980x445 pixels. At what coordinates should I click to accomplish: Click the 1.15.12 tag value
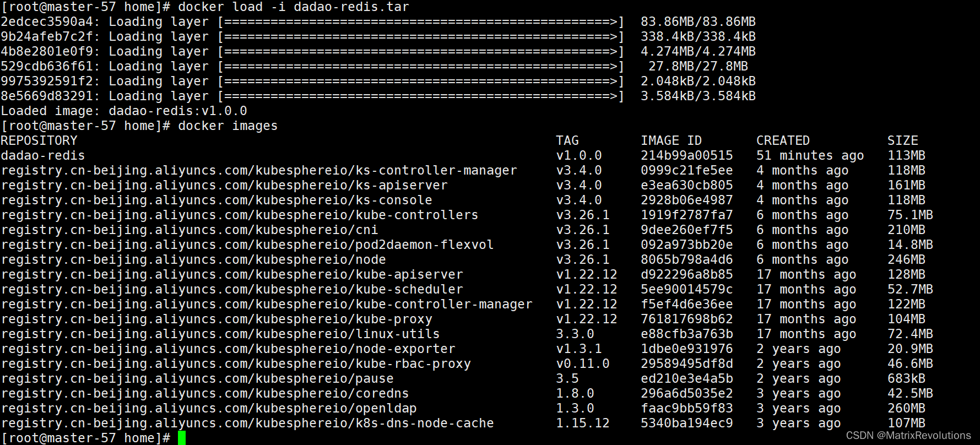[583, 424]
